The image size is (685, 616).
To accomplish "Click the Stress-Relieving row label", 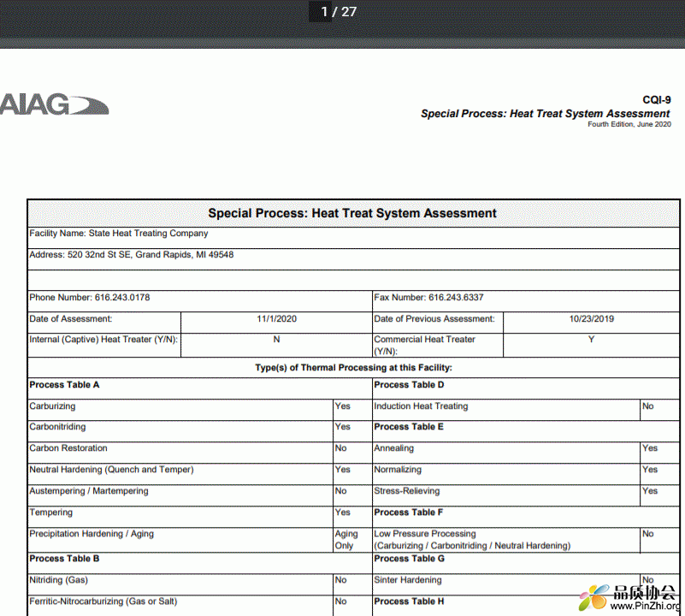I will pyautogui.click(x=407, y=491).
